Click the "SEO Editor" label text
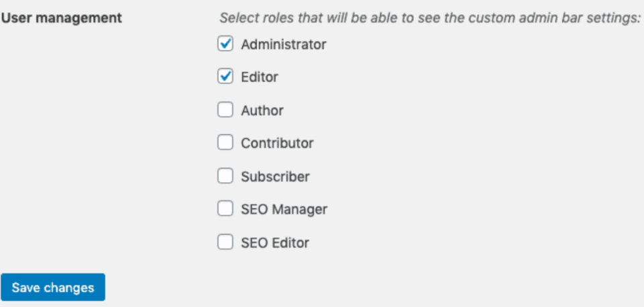This screenshot has height=307, width=644. pos(275,243)
